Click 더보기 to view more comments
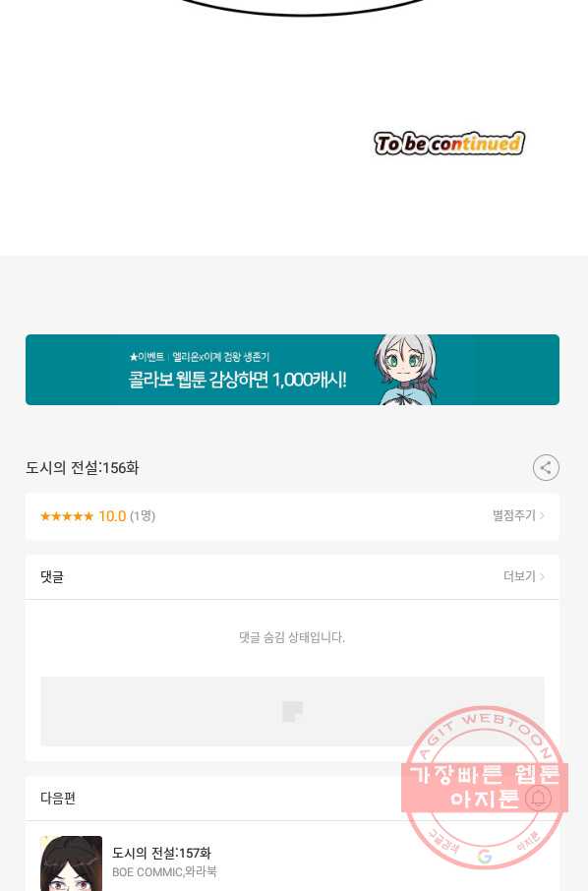The width and height of the screenshot is (588, 891). tap(519, 576)
